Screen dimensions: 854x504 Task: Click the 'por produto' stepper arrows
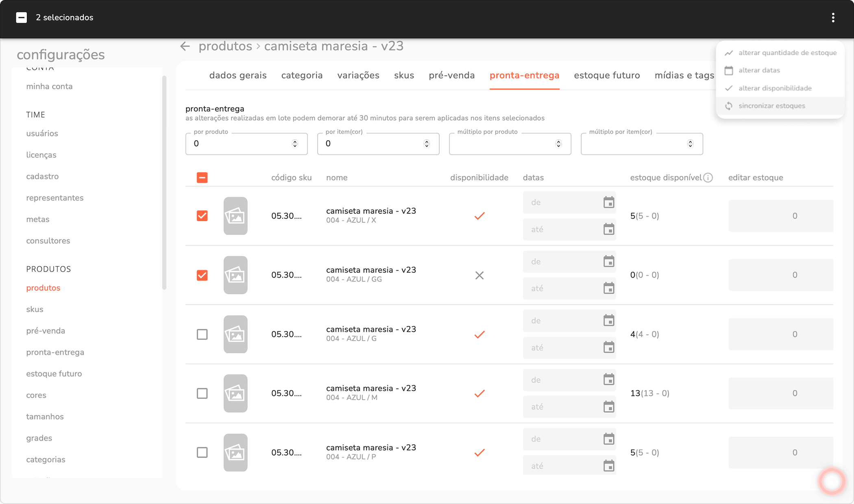295,143
